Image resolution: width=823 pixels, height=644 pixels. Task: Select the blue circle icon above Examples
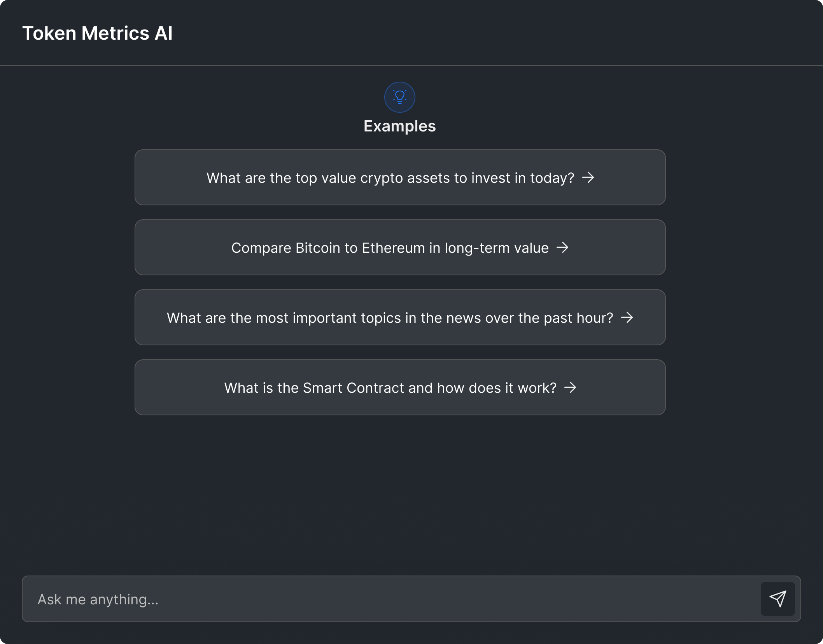400,97
